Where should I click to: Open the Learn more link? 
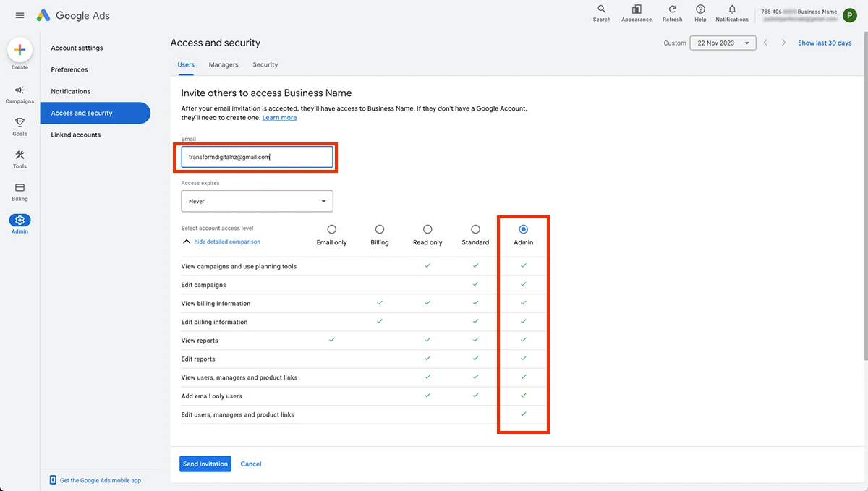coord(279,118)
